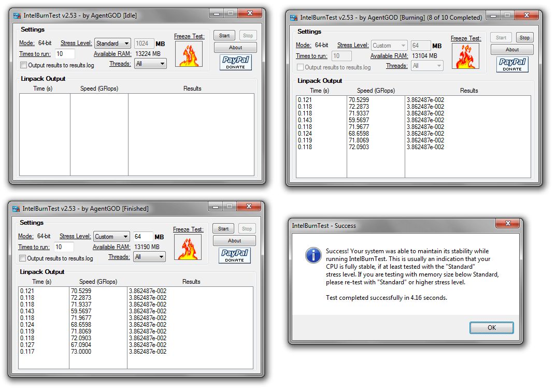Confirm Success dialog with OK
556x392 pixels.
pos(491,328)
